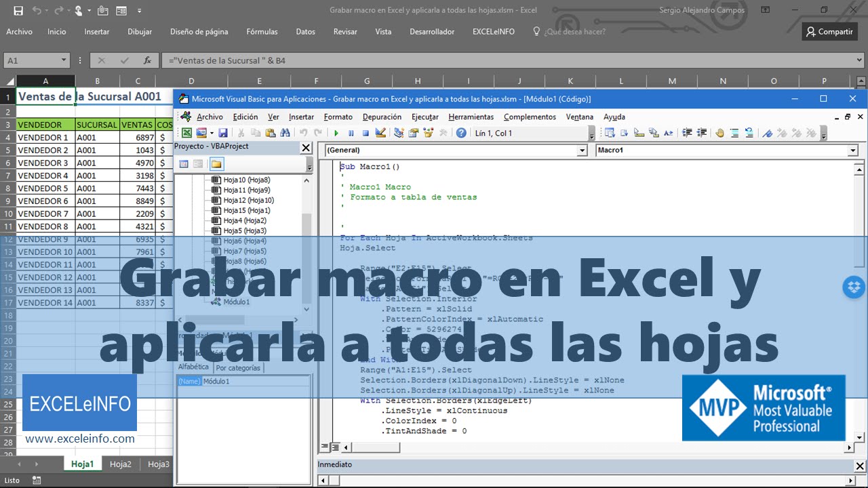868x488 pixels.
Task: Select Alfabética properties tab
Action: click(193, 367)
